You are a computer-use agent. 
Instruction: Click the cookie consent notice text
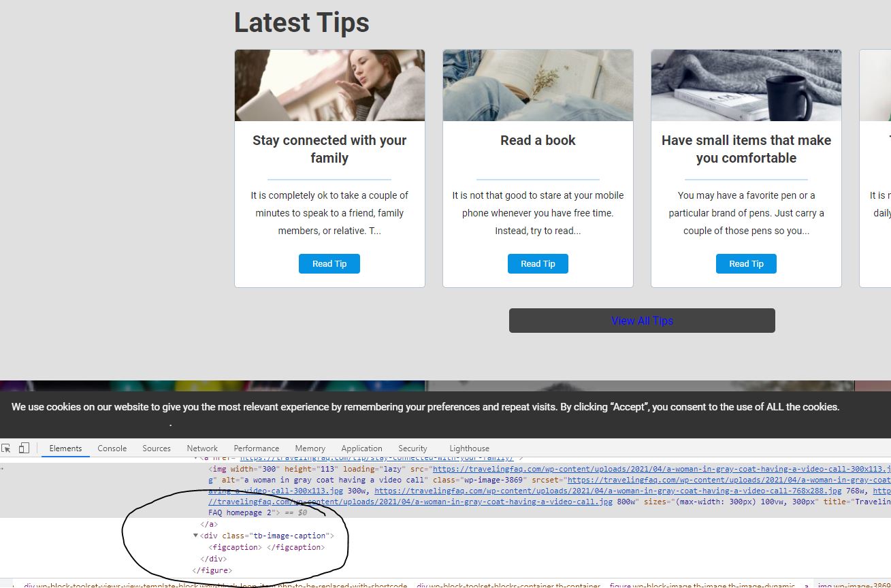[425, 407]
